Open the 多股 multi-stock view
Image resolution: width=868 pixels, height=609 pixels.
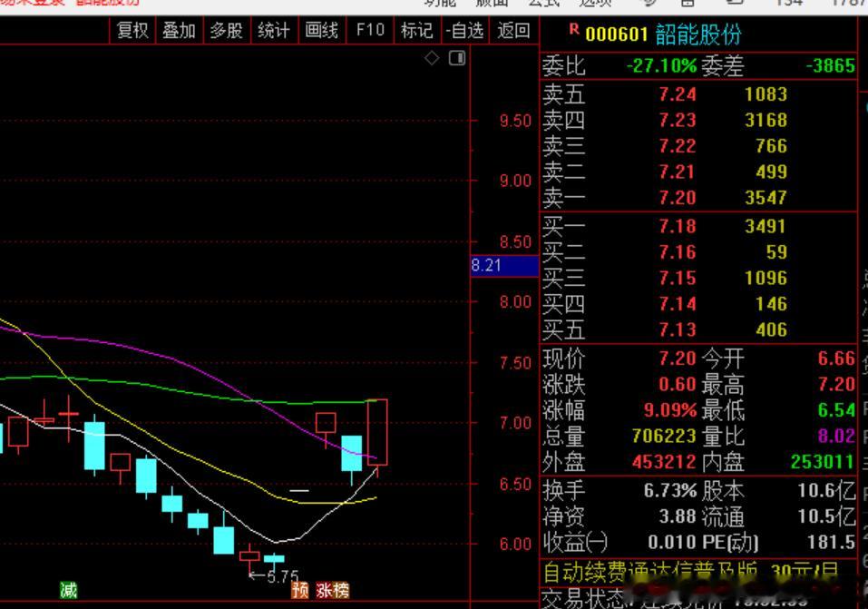point(227,30)
